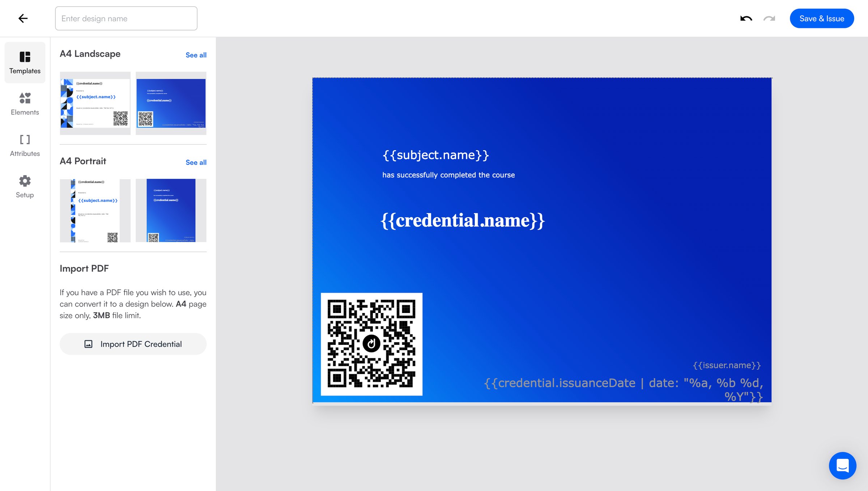Screen dimensions: 868x491
Task: Focus the Enter design name field
Action: pyautogui.click(x=126, y=18)
